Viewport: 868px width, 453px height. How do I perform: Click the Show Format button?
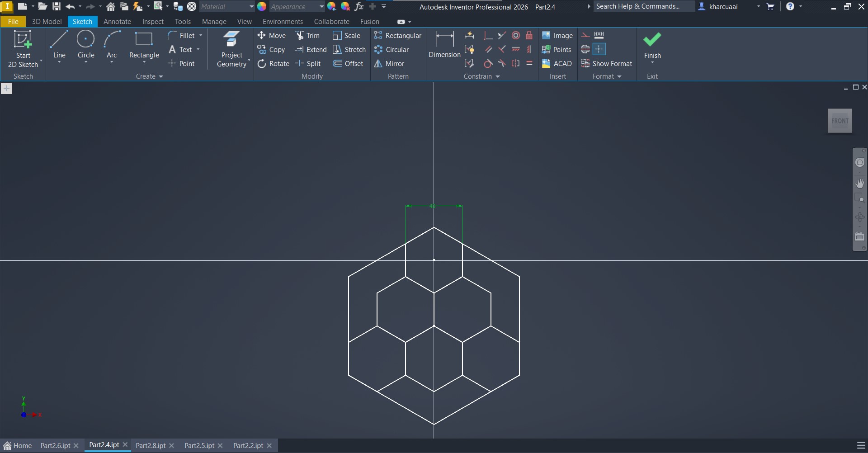click(x=607, y=64)
